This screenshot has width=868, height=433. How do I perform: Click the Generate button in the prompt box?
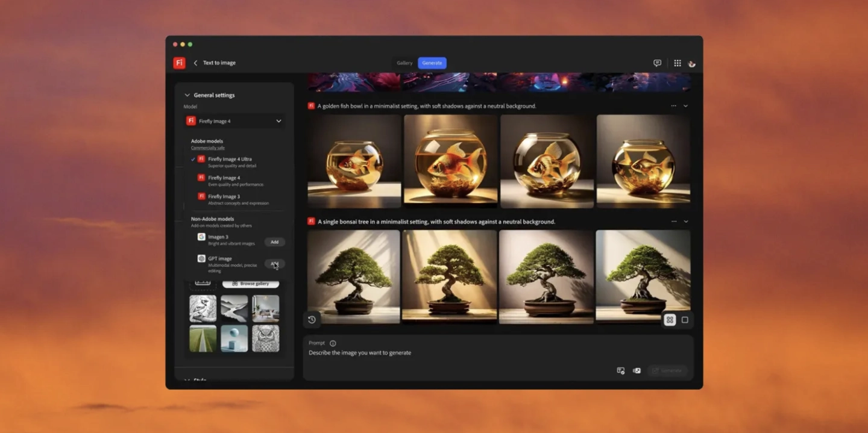(667, 370)
